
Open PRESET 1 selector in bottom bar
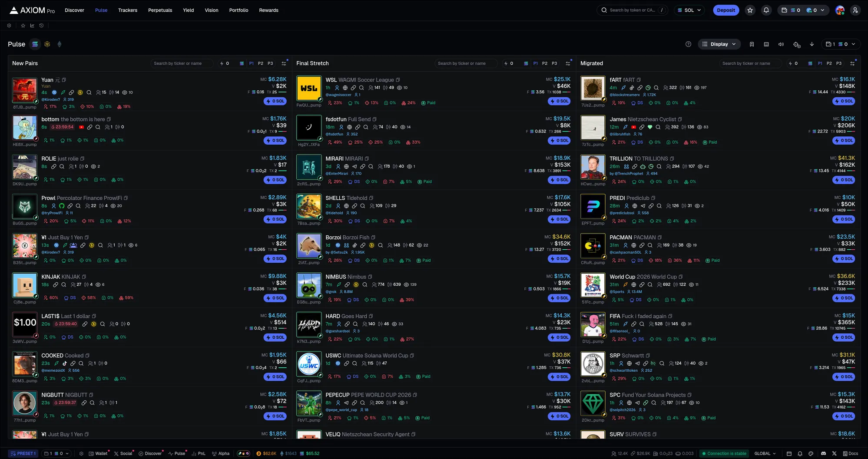[x=23, y=453]
